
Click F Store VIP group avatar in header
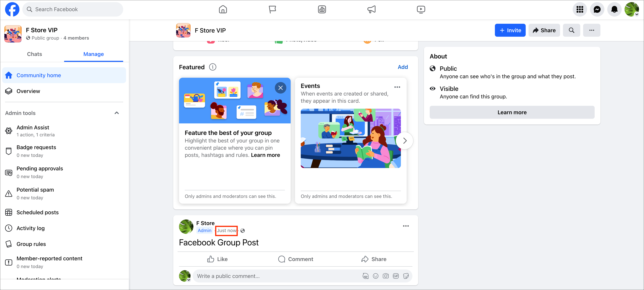183,30
